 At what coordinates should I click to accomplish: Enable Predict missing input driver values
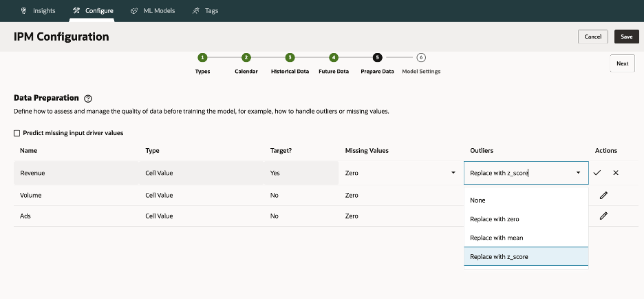pos(17,133)
